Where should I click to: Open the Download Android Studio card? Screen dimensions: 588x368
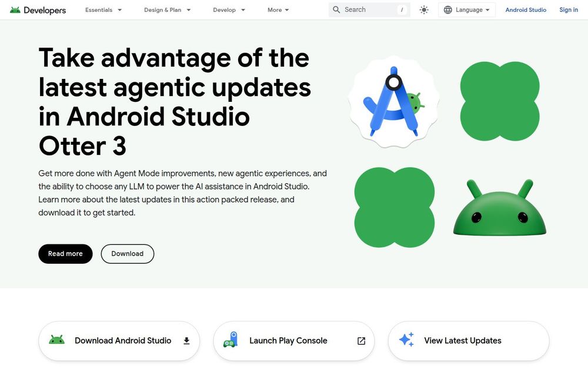[119, 340]
